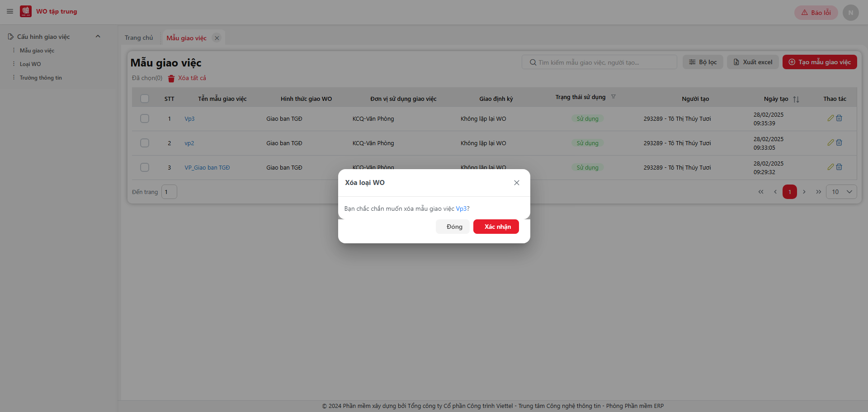Click the STT column header
868x412 pixels.
pos(169,99)
